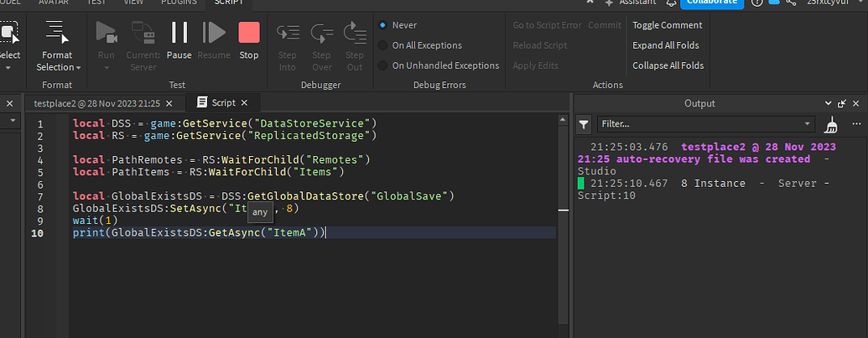Switch to the VIEW ribbon tab
868x338 pixels.
[x=133, y=3]
